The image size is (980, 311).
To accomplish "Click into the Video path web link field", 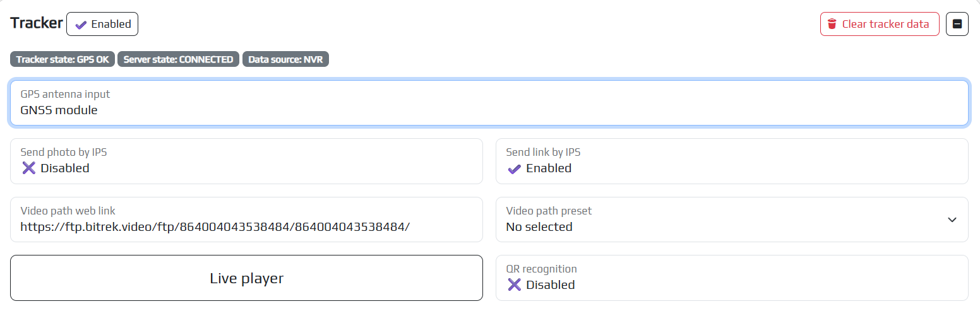I will (246, 226).
